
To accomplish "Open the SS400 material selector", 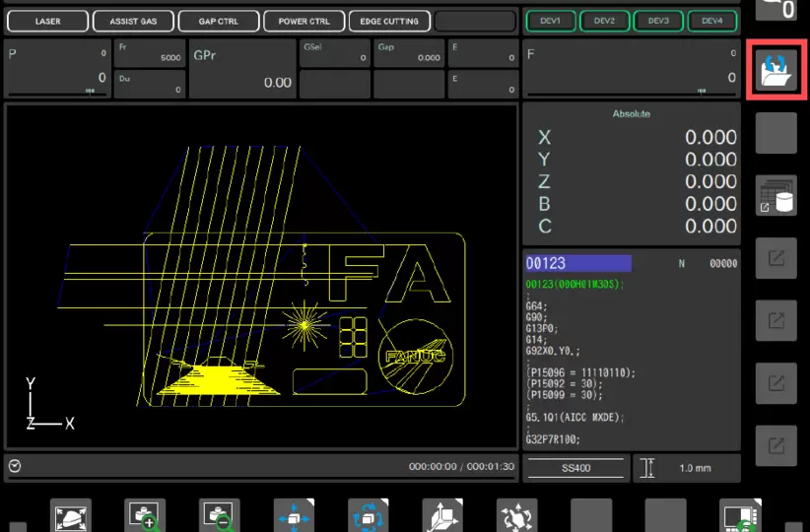I will (x=576, y=468).
